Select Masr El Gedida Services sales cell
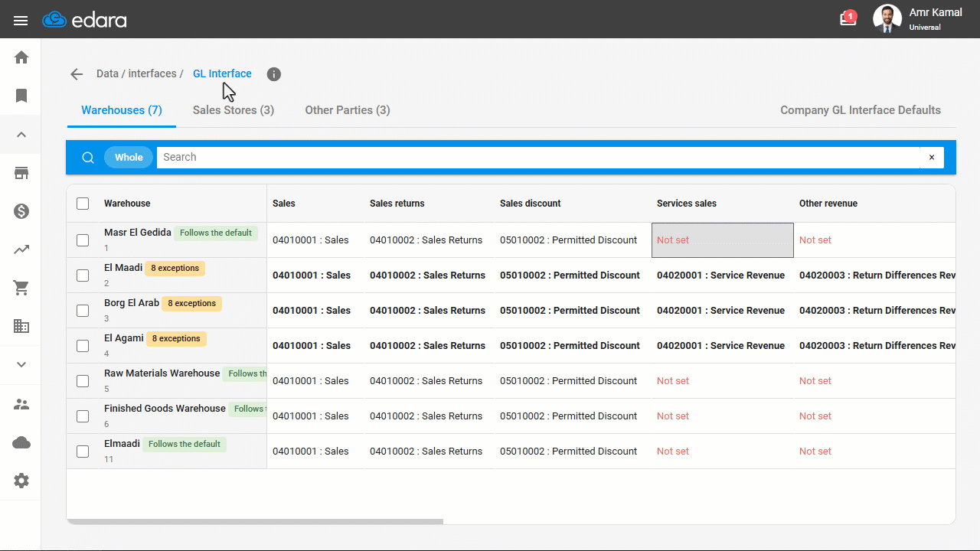980x551 pixels. [x=723, y=240]
